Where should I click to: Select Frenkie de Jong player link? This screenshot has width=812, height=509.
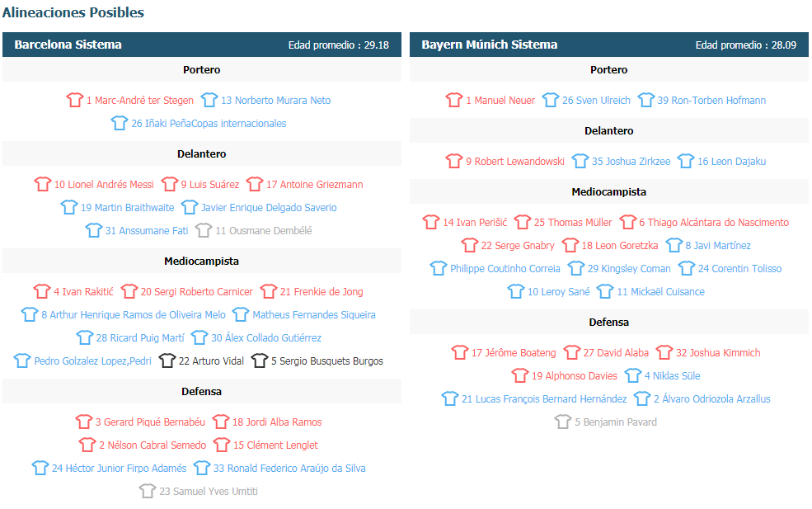click(x=322, y=292)
